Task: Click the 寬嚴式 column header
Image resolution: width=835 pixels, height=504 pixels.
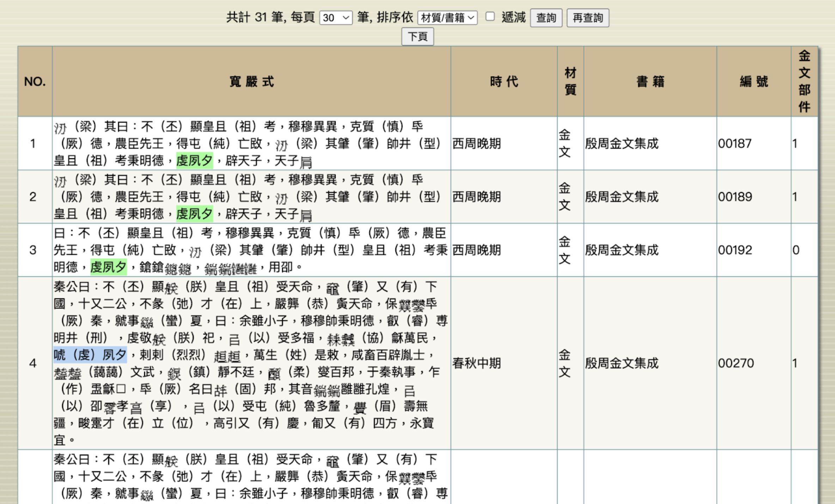Action: (x=251, y=81)
